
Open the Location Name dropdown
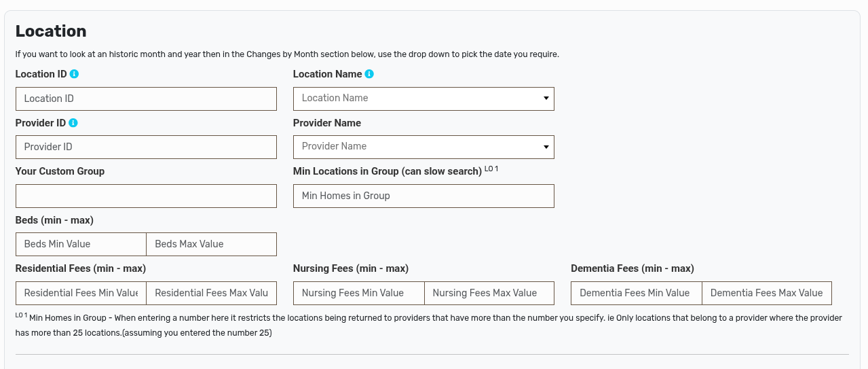click(423, 99)
